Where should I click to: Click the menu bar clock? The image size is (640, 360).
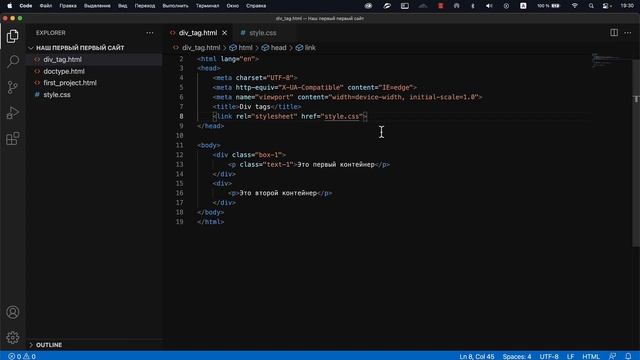coord(627,6)
